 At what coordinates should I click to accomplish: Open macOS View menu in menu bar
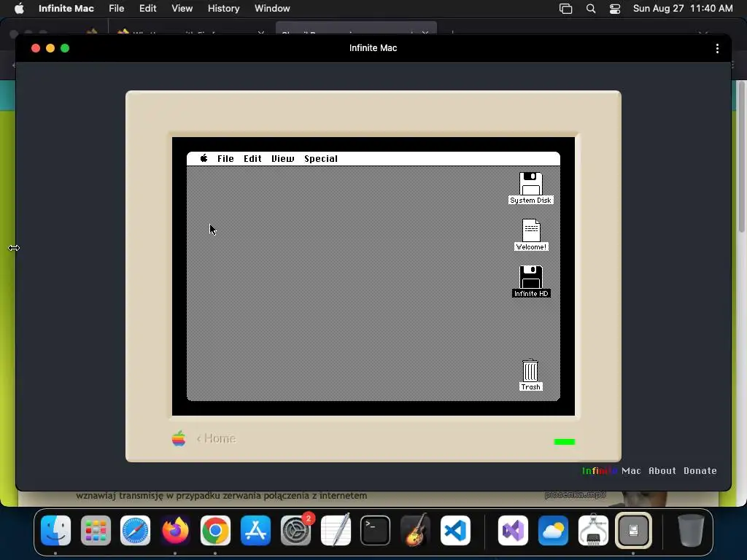click(x=182, y=9)
